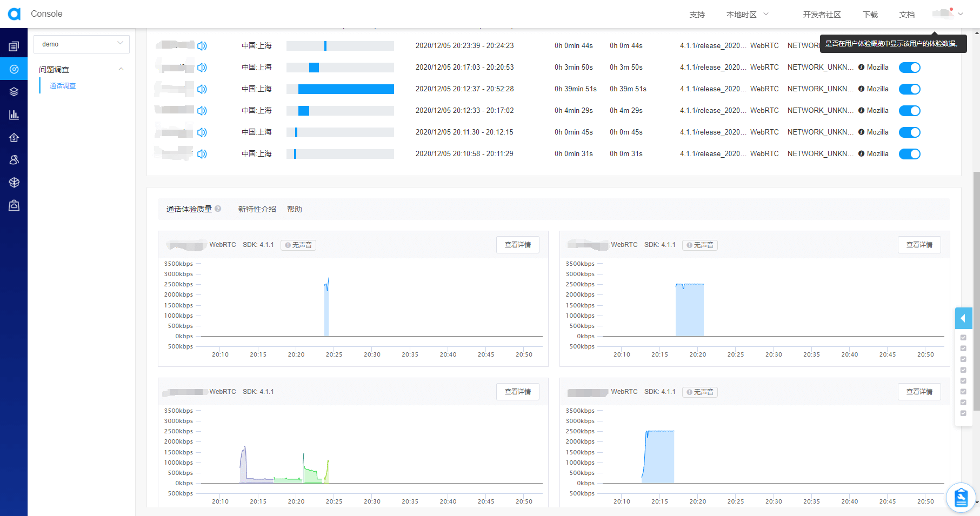Toggle switch for the 20:11:30 - 20:12:15 row

coord(910,132)
